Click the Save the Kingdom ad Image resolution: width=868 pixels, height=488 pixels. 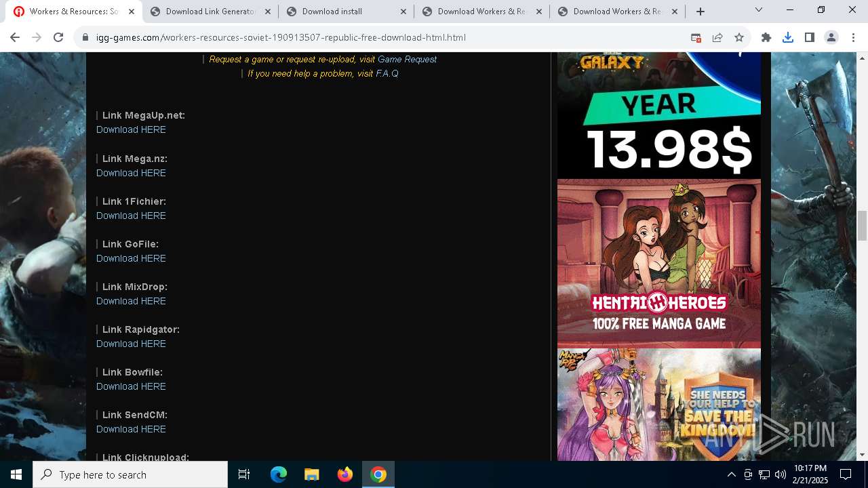click(x=659, y=405)
